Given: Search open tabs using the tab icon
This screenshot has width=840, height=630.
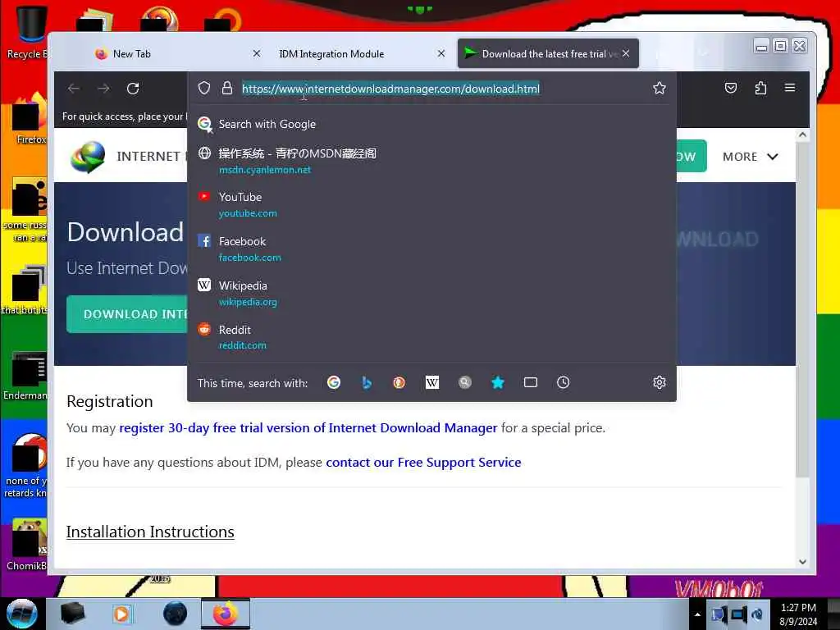Looking at the screenshot, I should click(531, 382).
